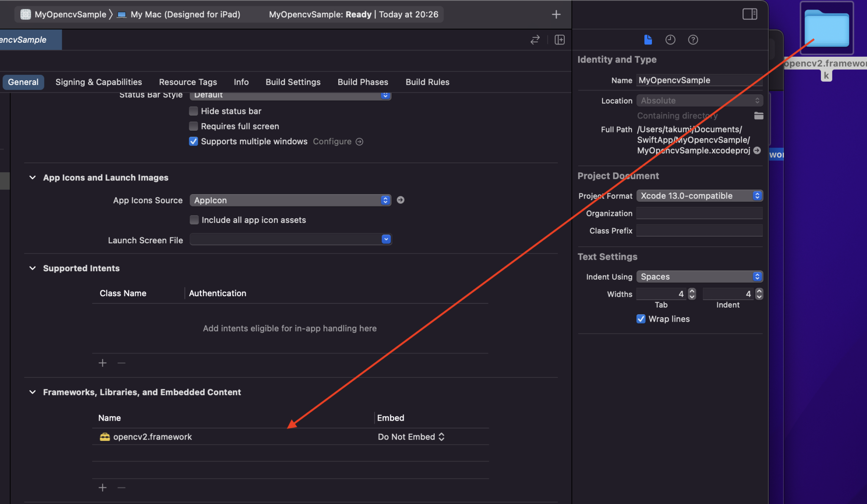The width and height of the screenshot is (867, 504).
Task: Switch to the Build Settings tab
Action: pyautogui.click(x=293, y=82)
